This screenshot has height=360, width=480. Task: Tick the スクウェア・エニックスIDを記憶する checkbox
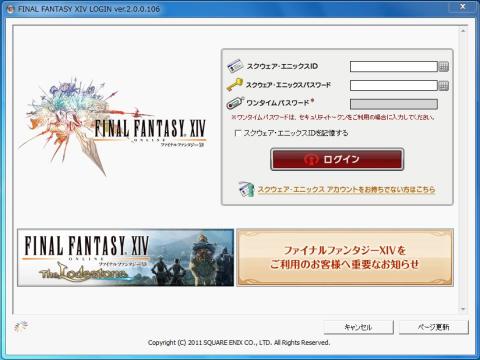tap(238, 133)
